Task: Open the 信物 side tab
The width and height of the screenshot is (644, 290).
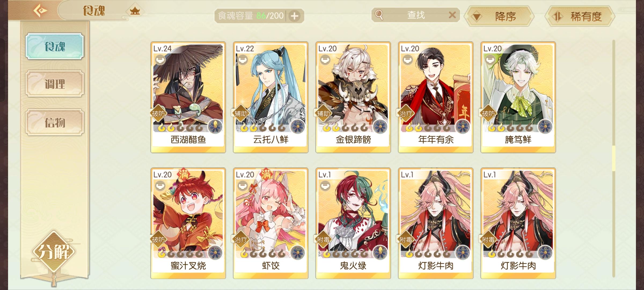Action: 55,122
